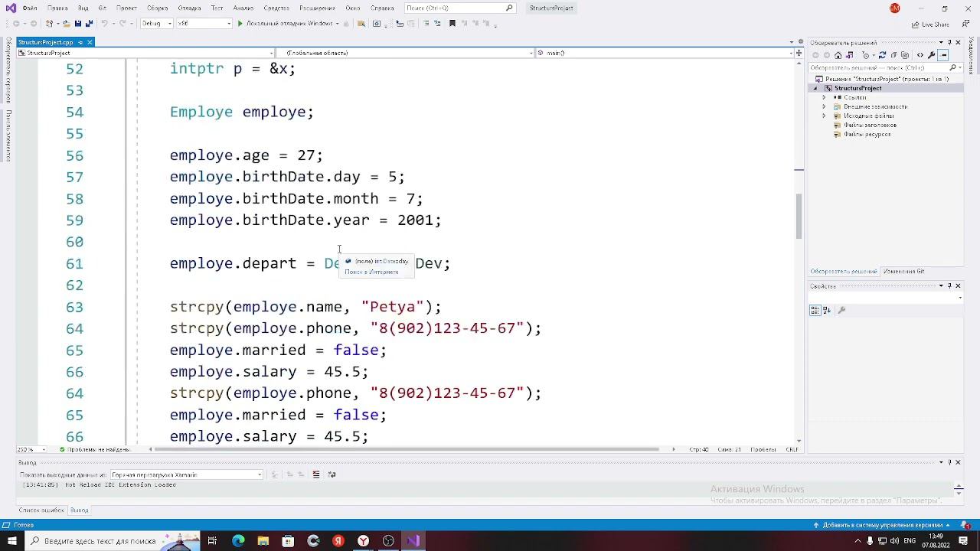
Task: Click property pages wrench in Свойства panel
Action: (841, 310)
